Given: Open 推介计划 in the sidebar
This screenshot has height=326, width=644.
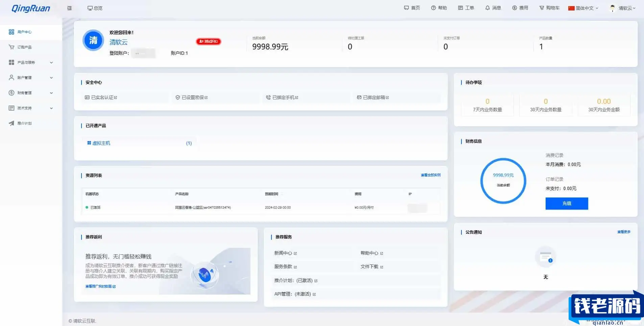Looking at the screenshot, I should tap(31, 123).
